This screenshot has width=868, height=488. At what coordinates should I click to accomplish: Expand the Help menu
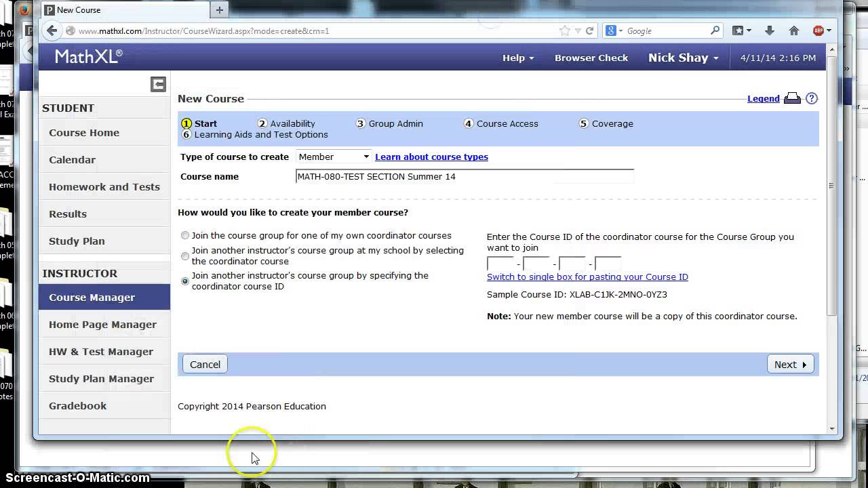pos(518,58)
